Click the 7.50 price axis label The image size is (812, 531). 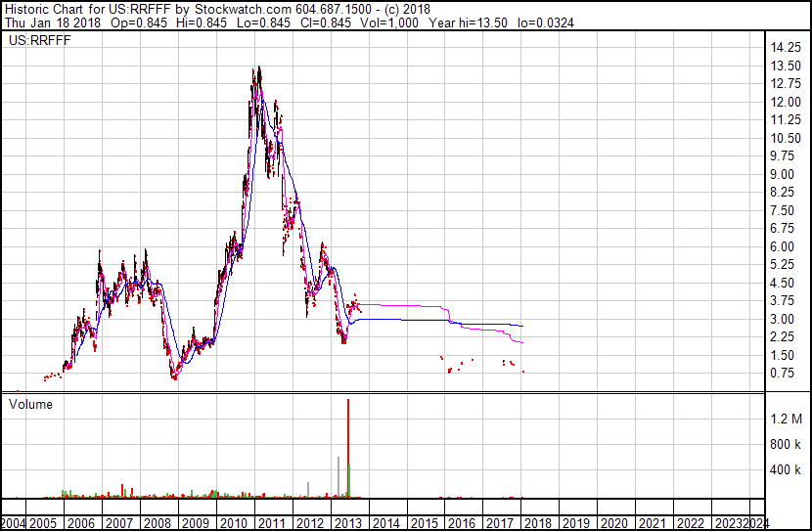pos(782,210)
